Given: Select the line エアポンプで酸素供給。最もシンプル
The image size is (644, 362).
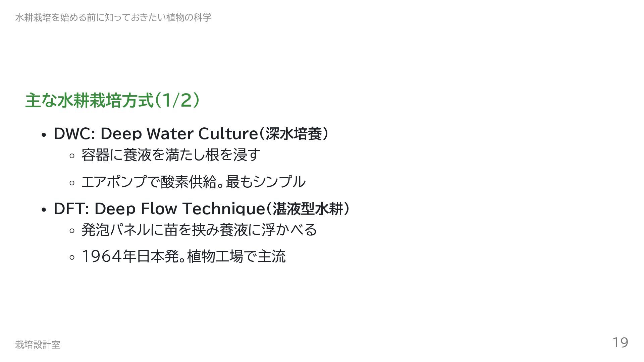Looking at the screenshot, I should (x=194, y=182).
